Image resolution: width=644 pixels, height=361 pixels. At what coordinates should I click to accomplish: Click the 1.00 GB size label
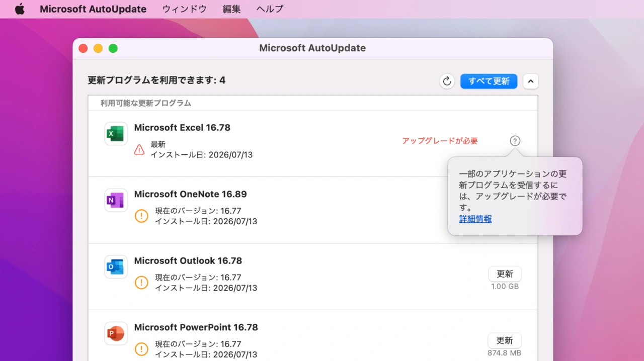pyautogui.click(x=505, y=287)
